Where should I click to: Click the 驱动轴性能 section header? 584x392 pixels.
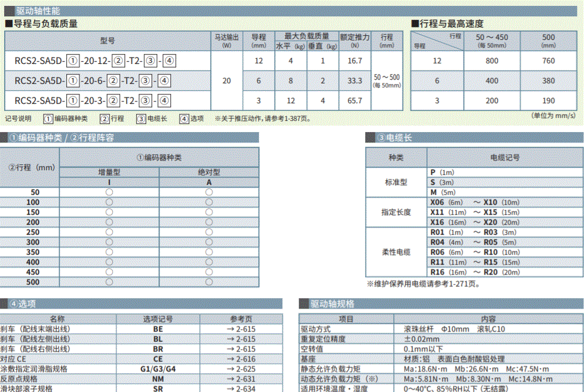pyautogui.click(x=291, y=11)
